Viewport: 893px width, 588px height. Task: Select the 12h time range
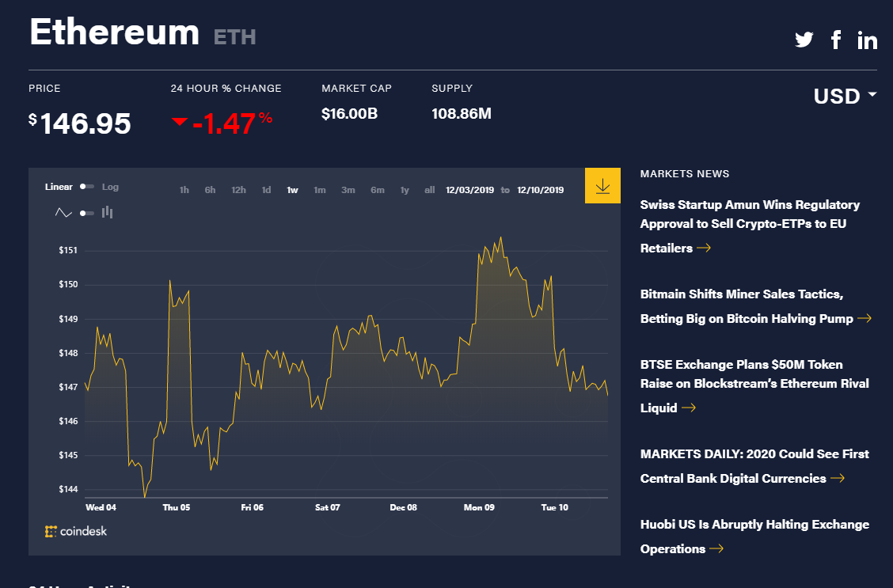click(x=238, y=190)
